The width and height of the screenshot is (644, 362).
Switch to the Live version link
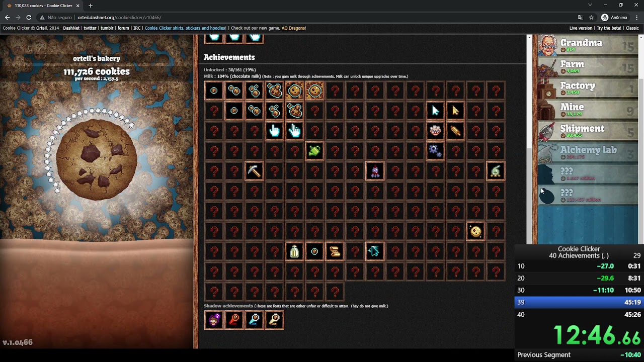(581, 28)
